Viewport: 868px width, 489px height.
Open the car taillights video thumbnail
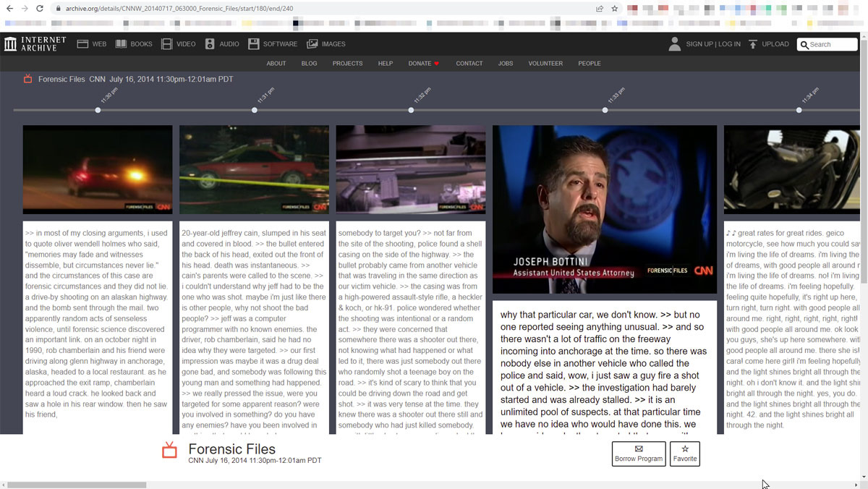98,169
